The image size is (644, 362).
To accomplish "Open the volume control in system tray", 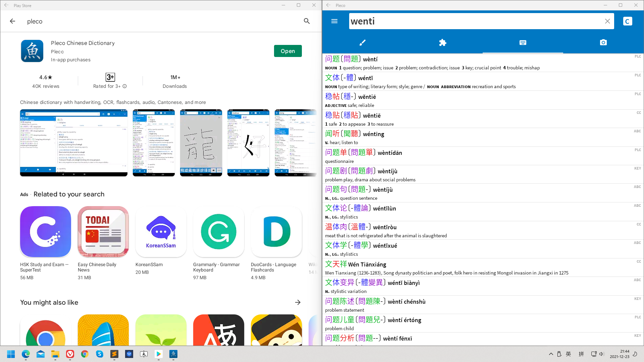I will (x=601, y=354).
